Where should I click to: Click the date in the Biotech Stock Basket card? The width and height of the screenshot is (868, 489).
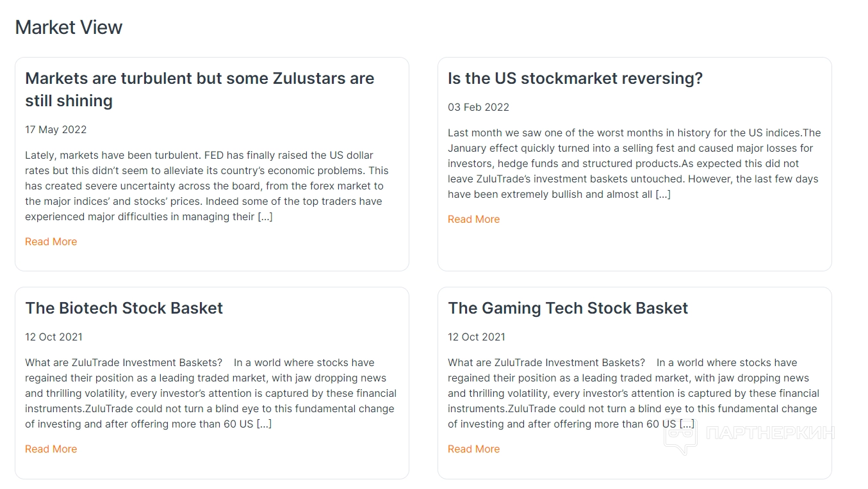click(x=54, y=337)
